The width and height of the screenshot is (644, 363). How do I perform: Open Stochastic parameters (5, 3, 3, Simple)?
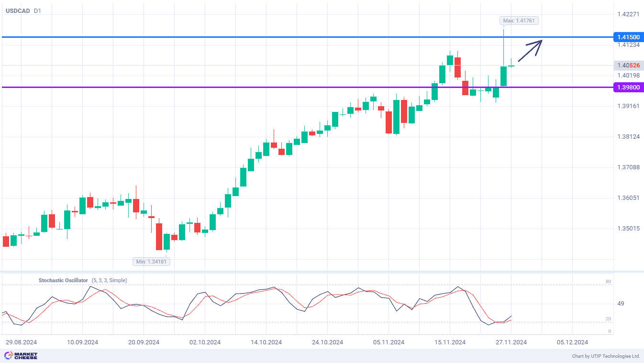pyautogui.click(x=109, y=280)
